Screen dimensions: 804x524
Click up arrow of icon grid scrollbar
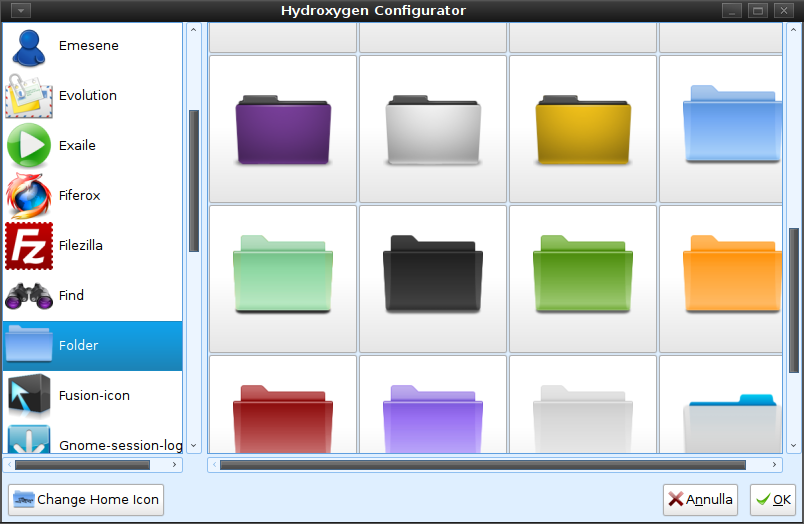tap(793, 30)
